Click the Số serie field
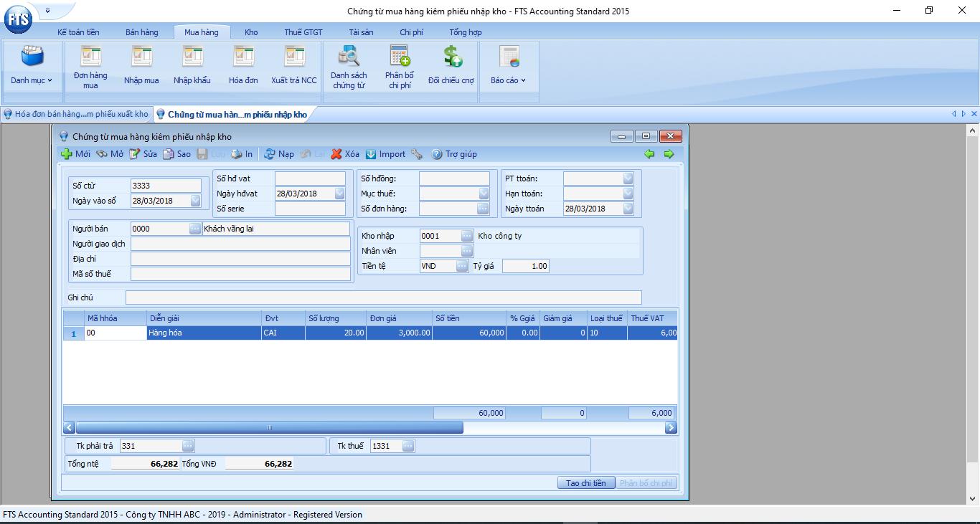 310,209
